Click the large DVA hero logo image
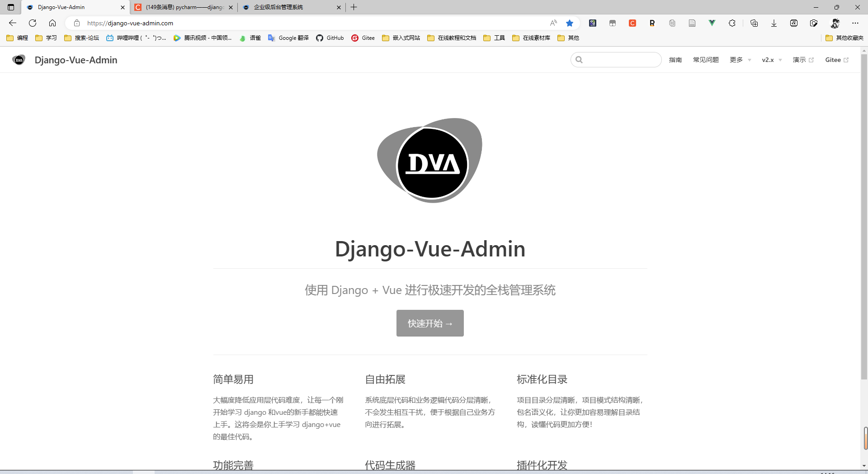868x474 pixels. click(x=430, y=161)
